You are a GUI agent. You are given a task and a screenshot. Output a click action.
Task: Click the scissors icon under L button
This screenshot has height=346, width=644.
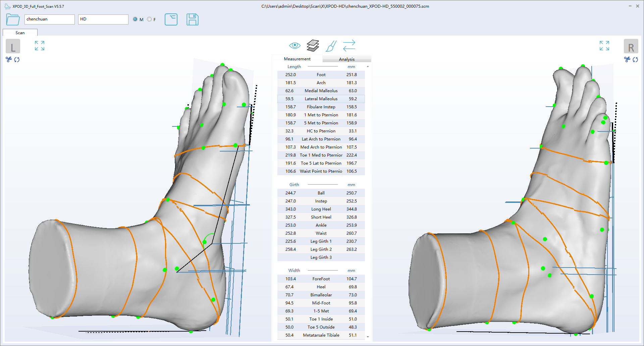(9, 59)
